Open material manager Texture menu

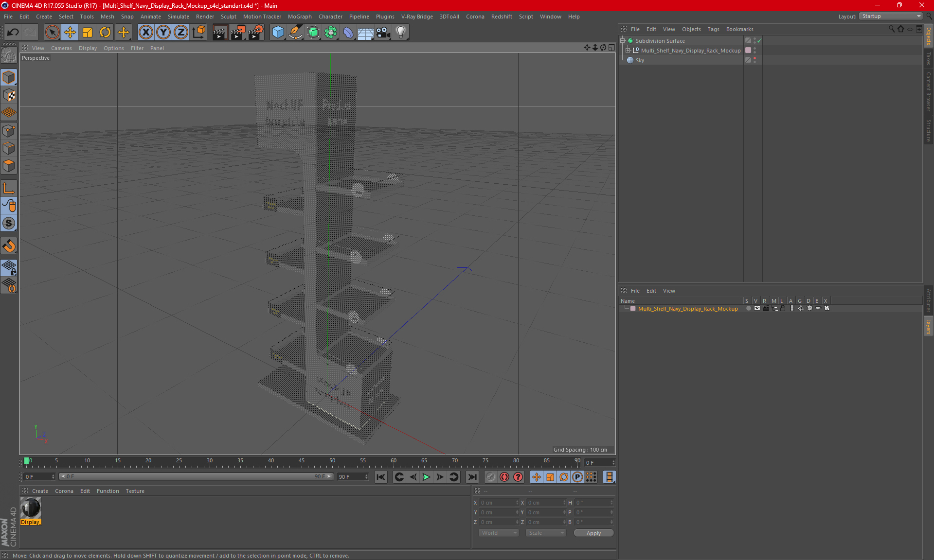point(135,491)
